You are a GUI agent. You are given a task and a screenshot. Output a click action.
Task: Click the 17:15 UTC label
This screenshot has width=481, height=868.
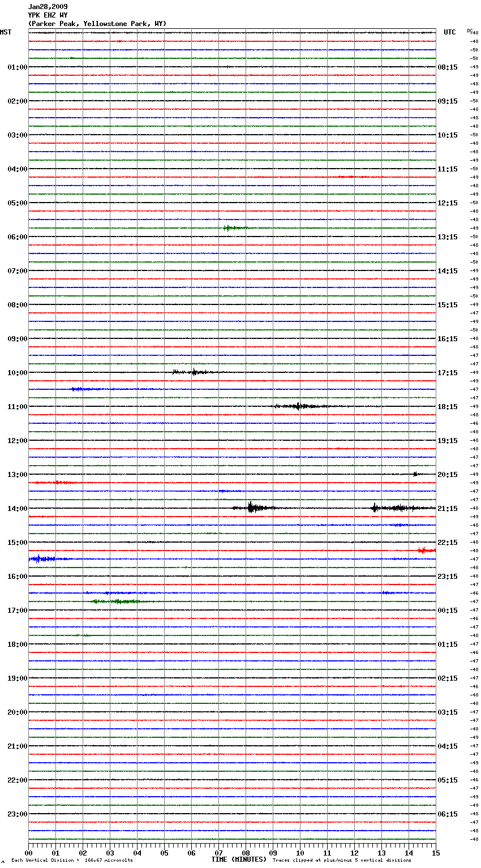(x=448, y=373)
